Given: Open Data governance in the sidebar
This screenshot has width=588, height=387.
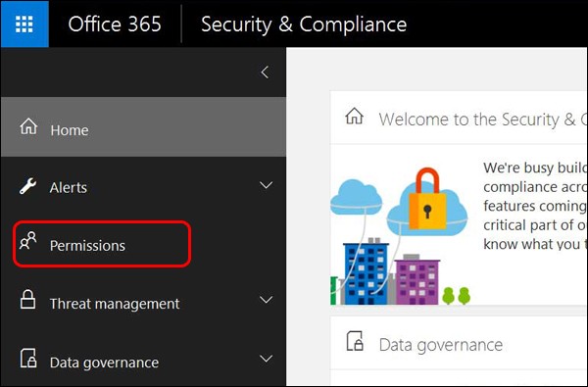Looking at the screenshot, I should (x=104, y=363).
